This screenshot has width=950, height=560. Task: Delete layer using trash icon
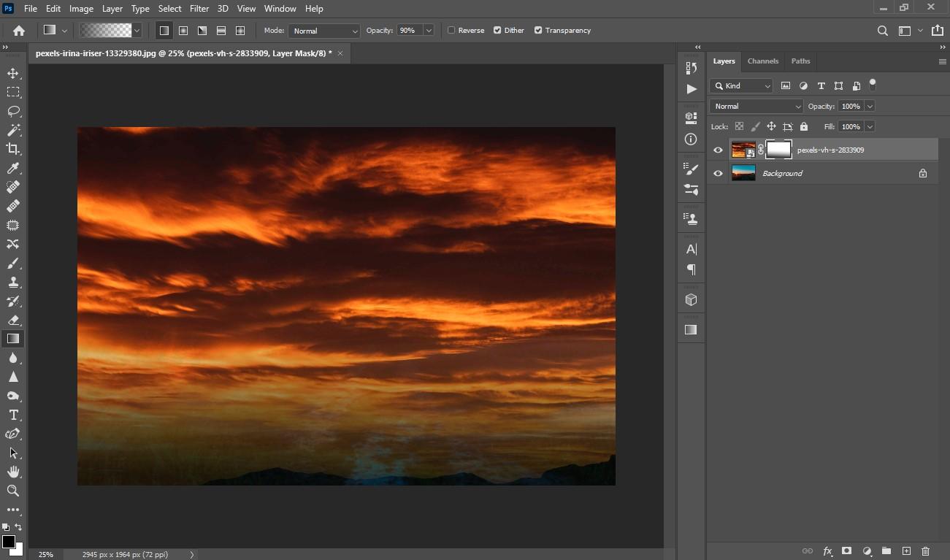925,551
